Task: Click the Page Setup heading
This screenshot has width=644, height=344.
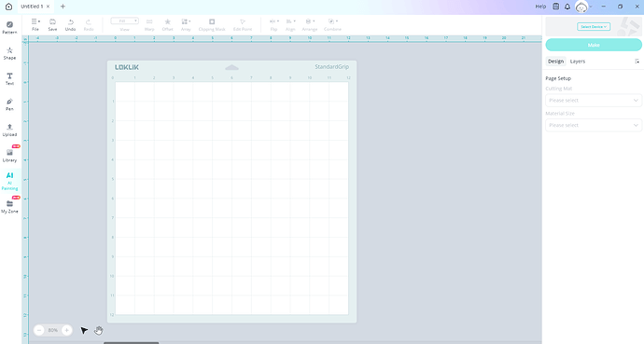Action: coord(558,78)
